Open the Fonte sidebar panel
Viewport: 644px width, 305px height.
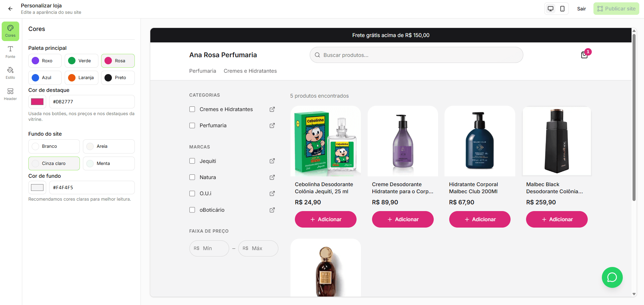pyautogui.click(x=10, y=52)
